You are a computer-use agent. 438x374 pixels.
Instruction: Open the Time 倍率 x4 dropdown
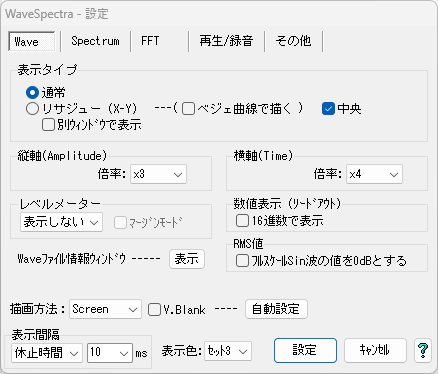pos(374,174)
